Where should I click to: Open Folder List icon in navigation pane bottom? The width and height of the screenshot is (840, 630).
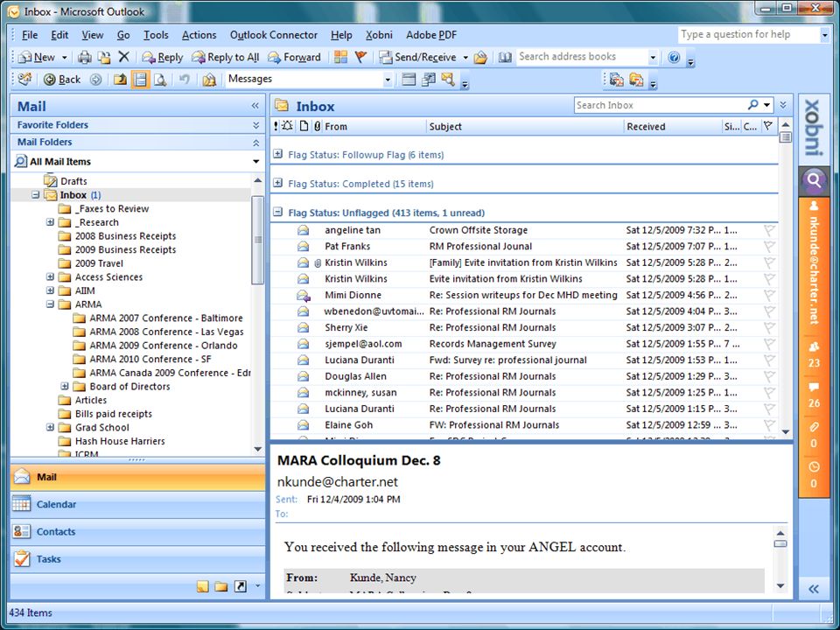point(221,586)
